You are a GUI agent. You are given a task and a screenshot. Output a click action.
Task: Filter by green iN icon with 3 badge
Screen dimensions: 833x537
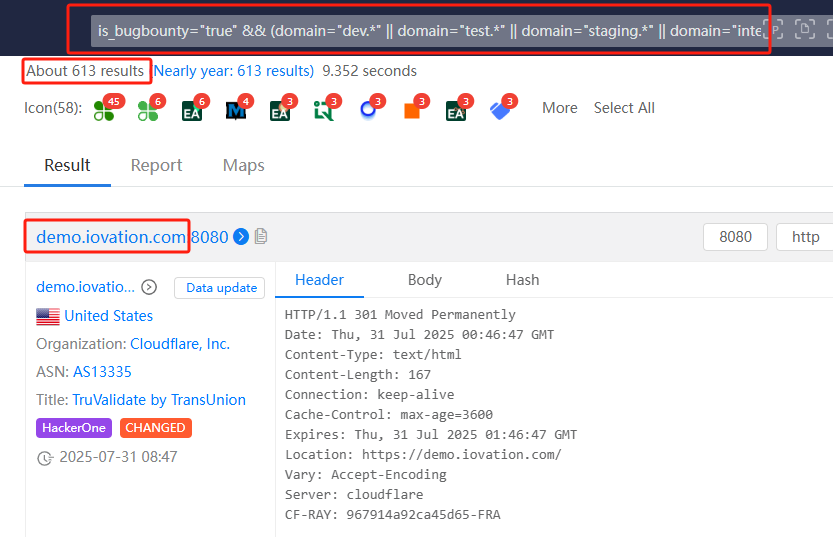pyautogui.click(x=324, y=110)
